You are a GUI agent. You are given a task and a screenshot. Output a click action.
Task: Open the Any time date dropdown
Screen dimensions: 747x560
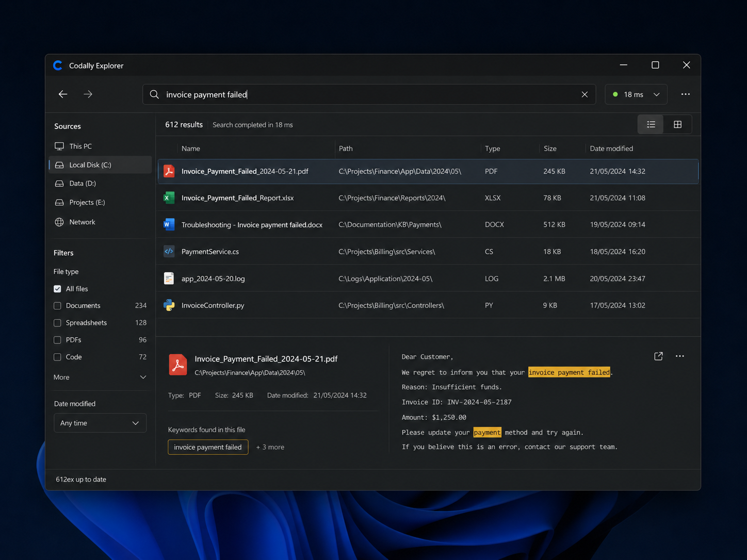click(x=100, y=423)
